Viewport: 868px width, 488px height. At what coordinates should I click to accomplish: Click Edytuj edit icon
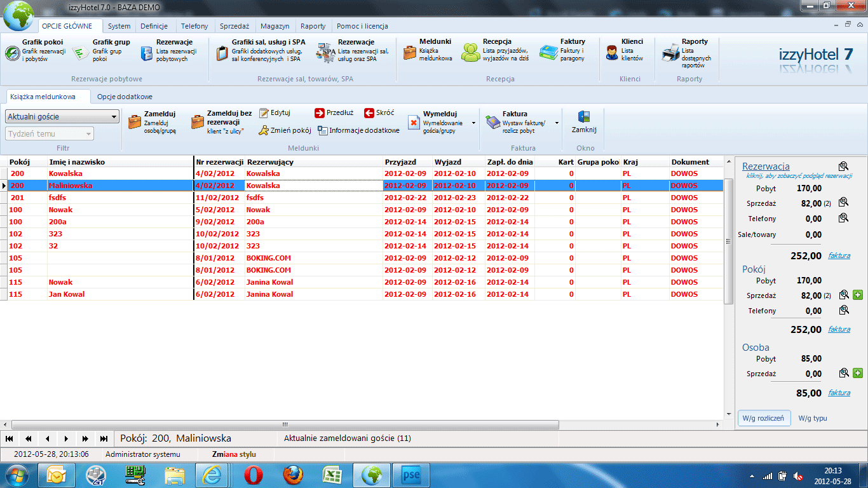coord(264,113)
